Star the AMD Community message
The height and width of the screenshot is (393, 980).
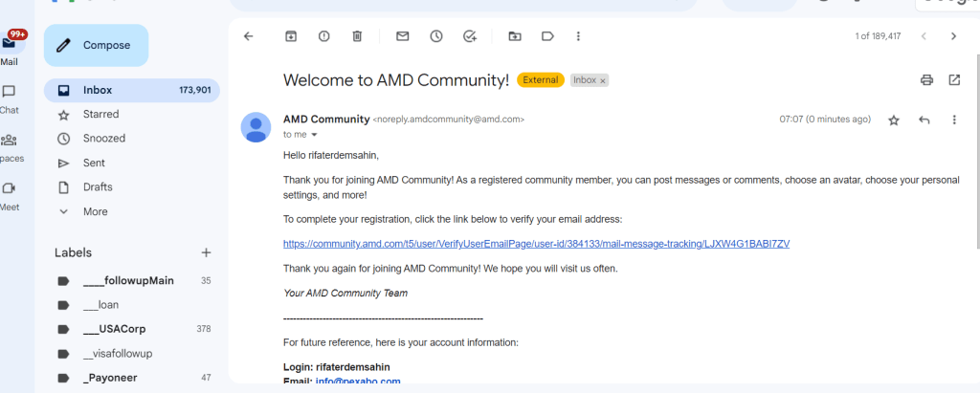point(894,120)
